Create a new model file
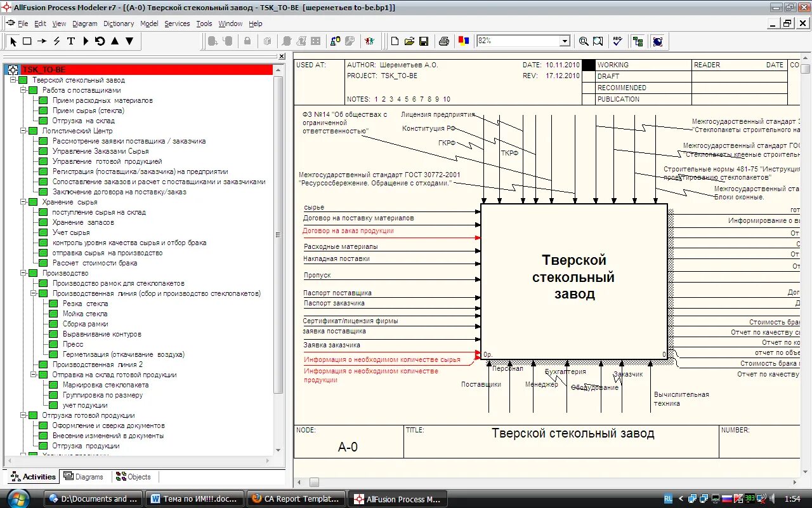The image size is (812, 508). click(x=395, y=41)
